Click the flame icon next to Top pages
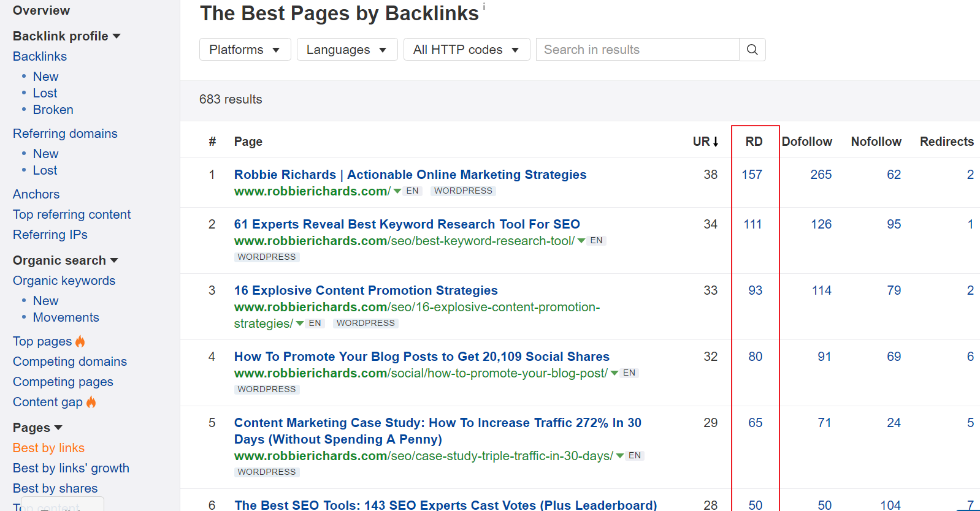 pos(80,341)
